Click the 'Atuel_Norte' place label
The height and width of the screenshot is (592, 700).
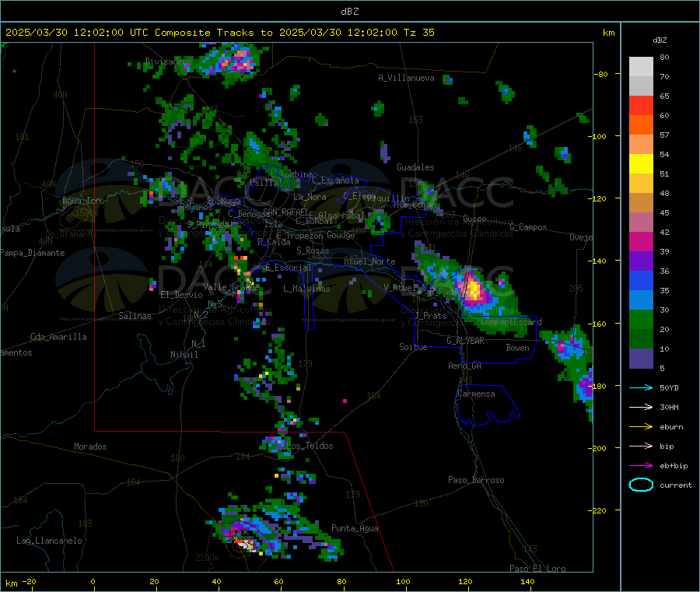pos(369,261)
